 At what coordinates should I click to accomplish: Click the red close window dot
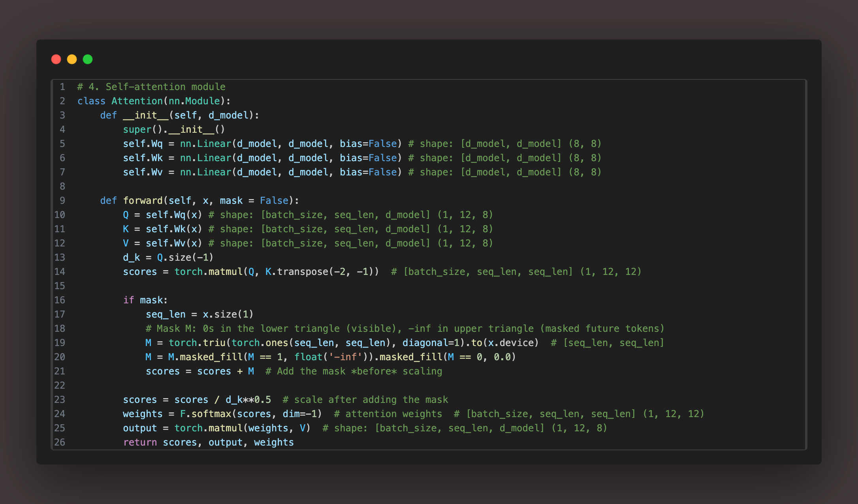(56, 59)
